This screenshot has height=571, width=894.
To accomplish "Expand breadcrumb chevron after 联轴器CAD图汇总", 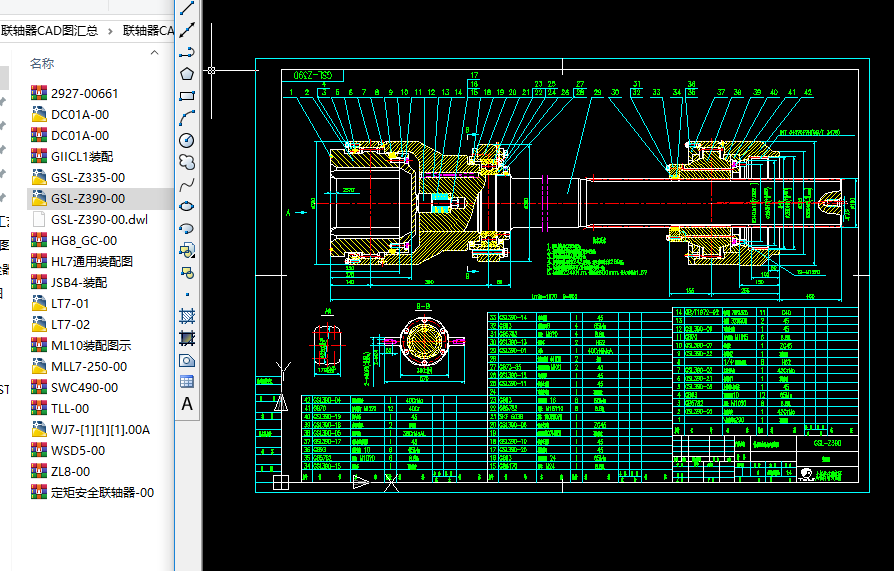I will click(x=110, y=31).
